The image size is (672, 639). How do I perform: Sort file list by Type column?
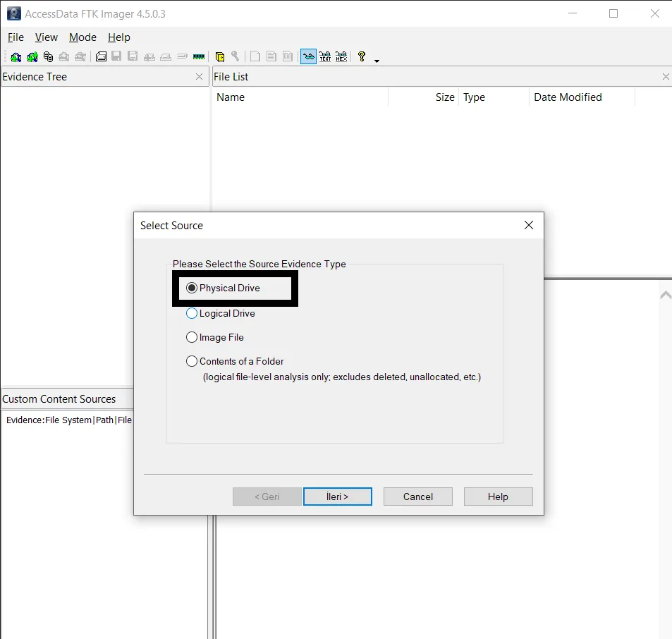click(x=494, y=97)
